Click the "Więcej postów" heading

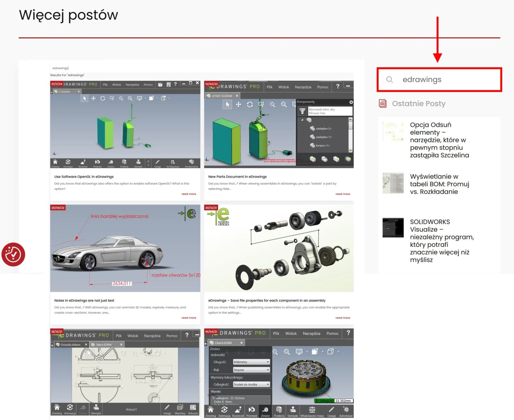pyautogui.click(x=68, y=15)
